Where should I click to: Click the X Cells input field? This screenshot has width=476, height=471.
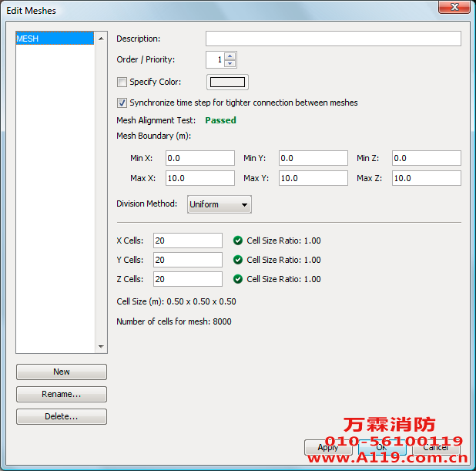[187, 241]
